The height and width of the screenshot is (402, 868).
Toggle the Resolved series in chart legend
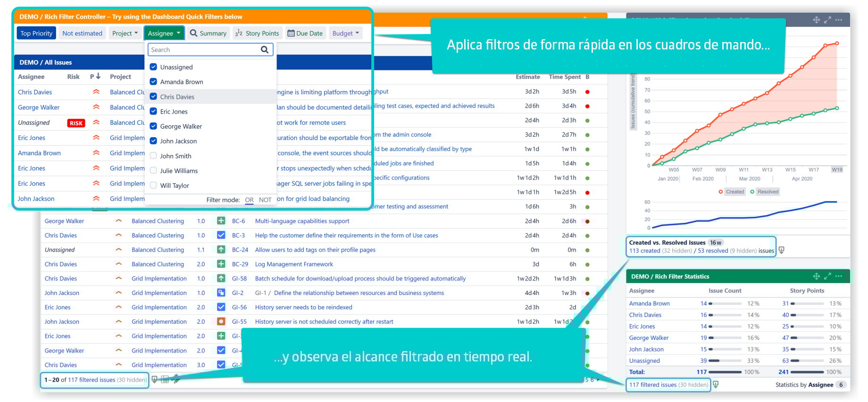[764, 191]
